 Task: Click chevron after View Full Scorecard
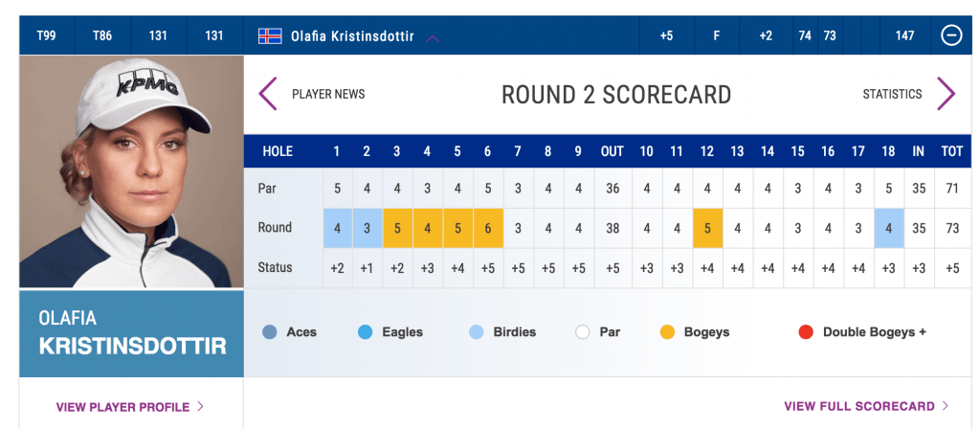click(945, 406)
